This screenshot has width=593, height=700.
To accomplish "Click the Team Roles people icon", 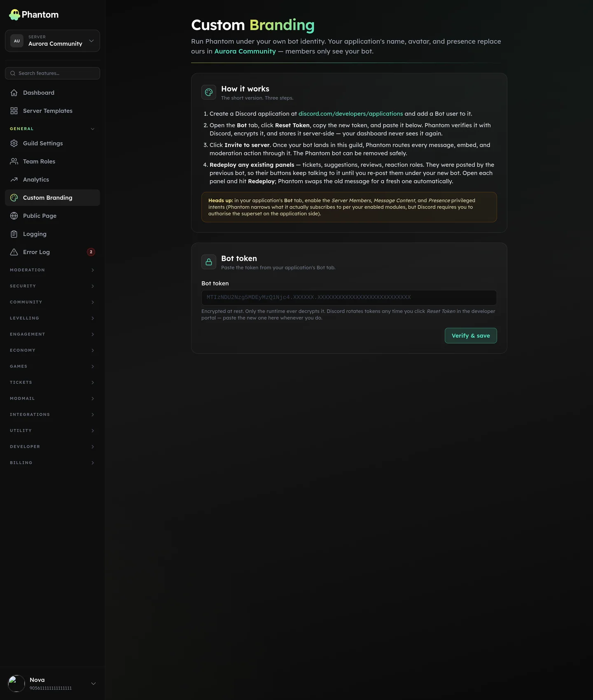I will [14, 161].
